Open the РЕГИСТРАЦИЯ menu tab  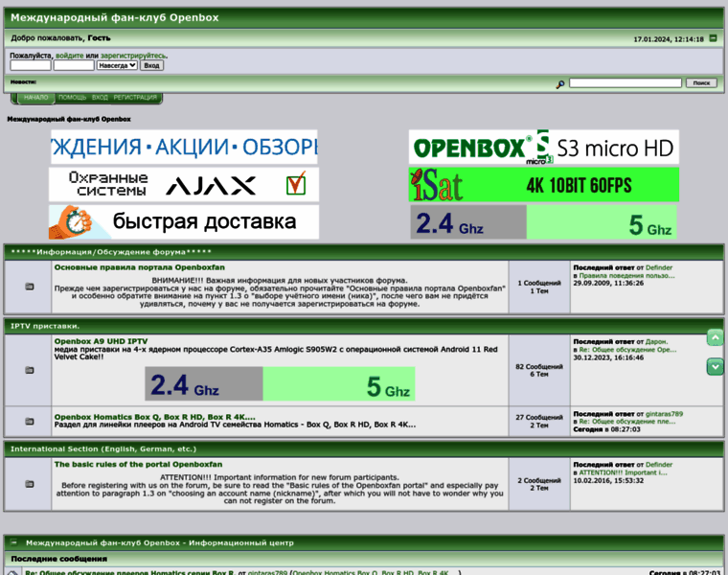coord(135,98)
